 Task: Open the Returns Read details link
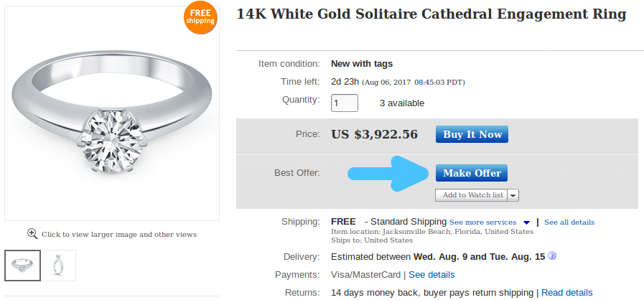(x=566, y=293)
